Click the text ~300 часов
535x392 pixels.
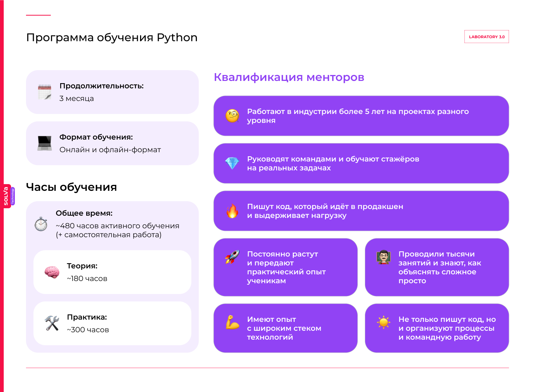tap(88, 330)
